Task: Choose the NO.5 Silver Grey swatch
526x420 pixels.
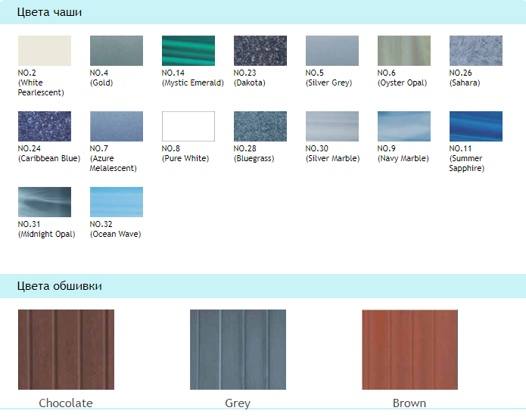Action: point(332,51)
